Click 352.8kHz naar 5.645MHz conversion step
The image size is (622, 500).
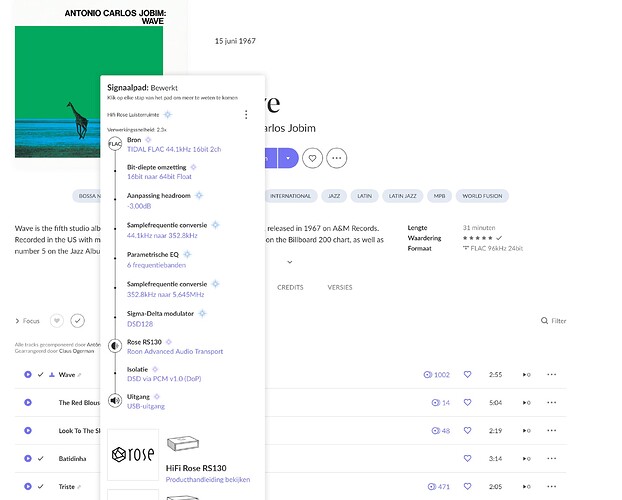click(166, 294)
